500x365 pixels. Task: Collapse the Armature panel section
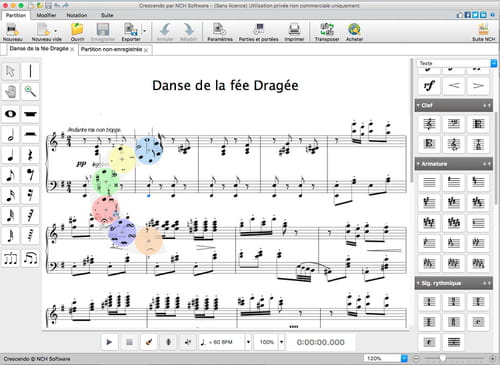418,164
